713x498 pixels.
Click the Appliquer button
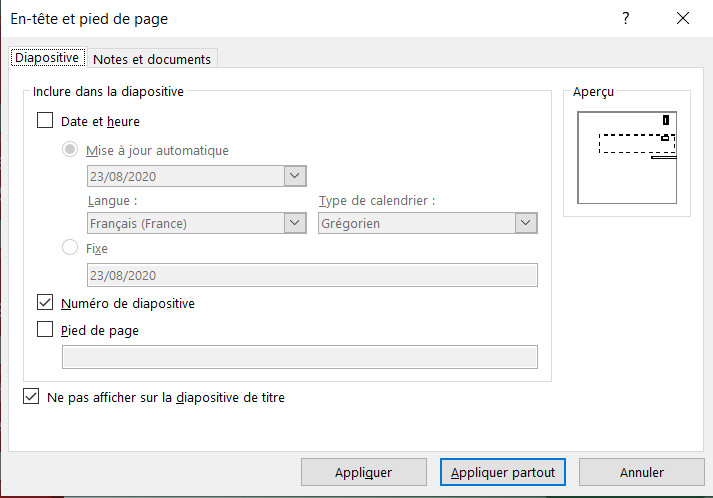pos(363,472)
